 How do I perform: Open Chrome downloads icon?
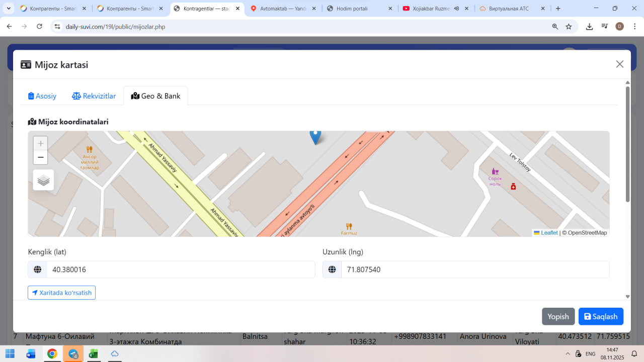click(x=589, y=27)
